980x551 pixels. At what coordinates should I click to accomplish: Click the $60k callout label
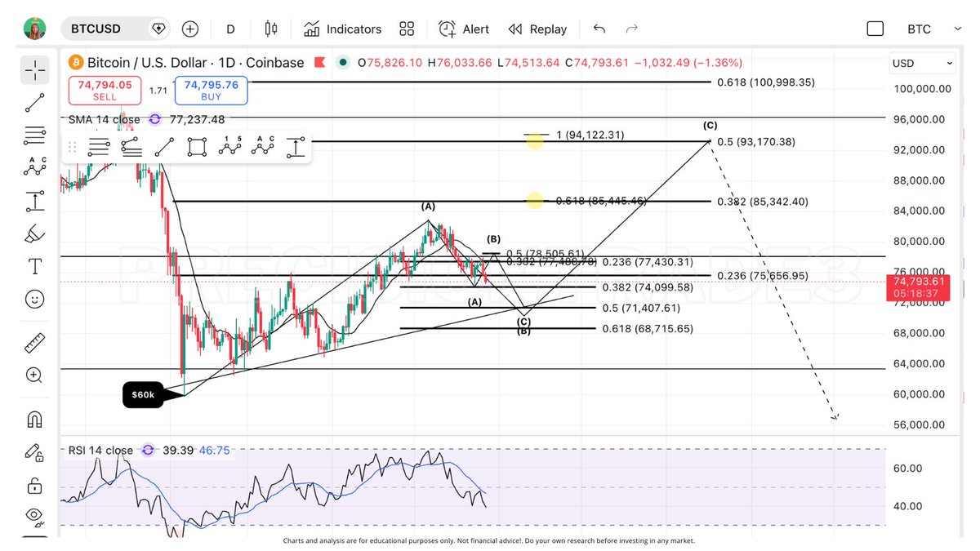click(142, 395)
